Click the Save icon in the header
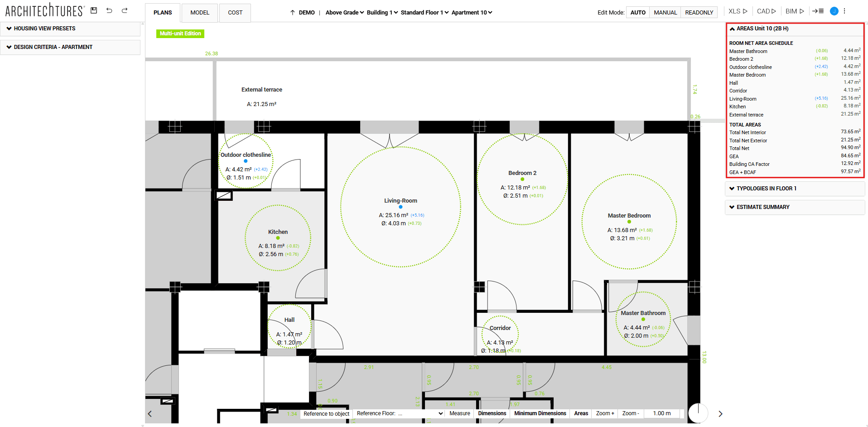 coord(93,10)
